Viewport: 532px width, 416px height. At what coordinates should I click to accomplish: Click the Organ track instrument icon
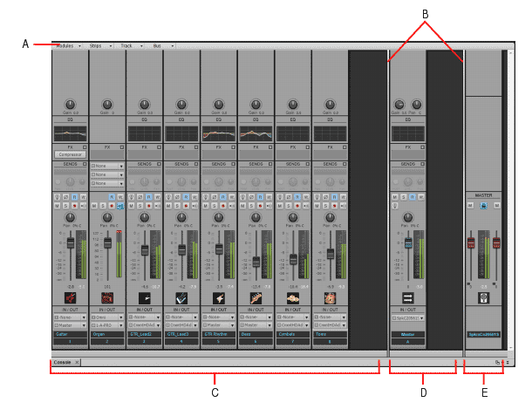(x=107, y=297)
